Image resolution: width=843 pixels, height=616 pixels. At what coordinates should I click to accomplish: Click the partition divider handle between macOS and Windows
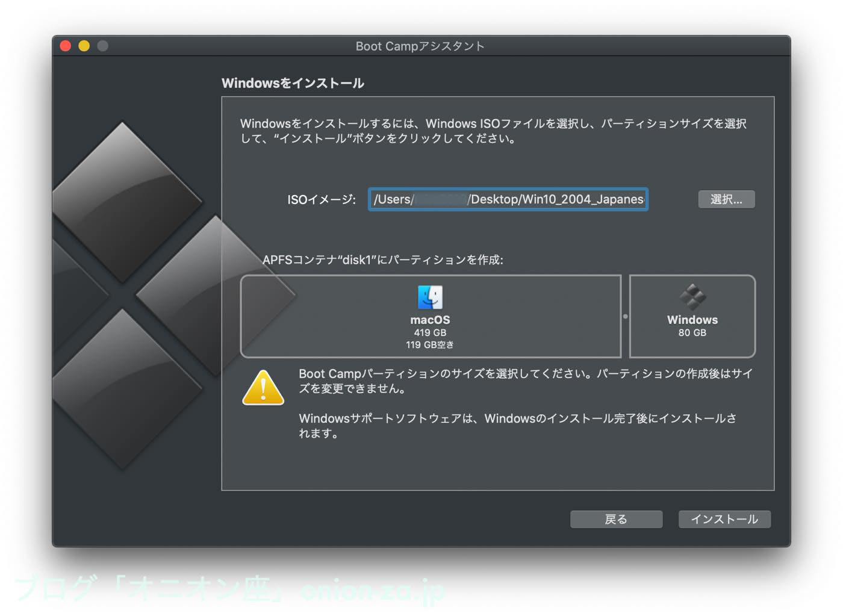625,316
